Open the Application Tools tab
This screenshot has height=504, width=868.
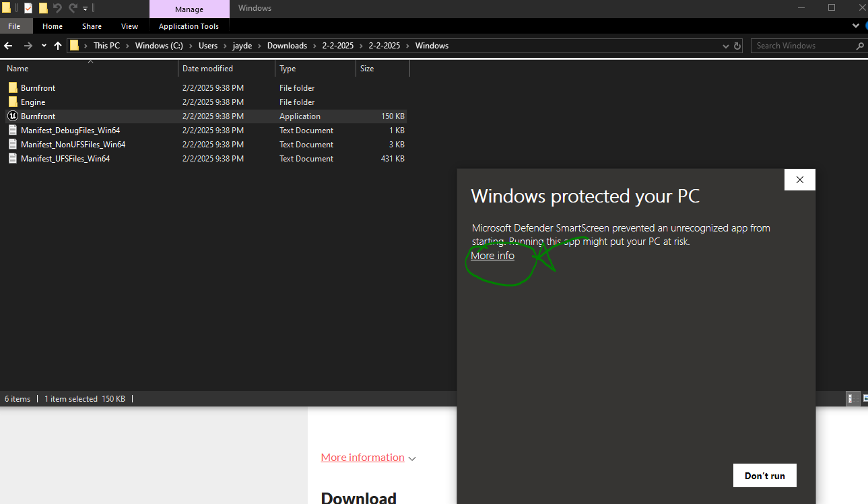point(189,26)
